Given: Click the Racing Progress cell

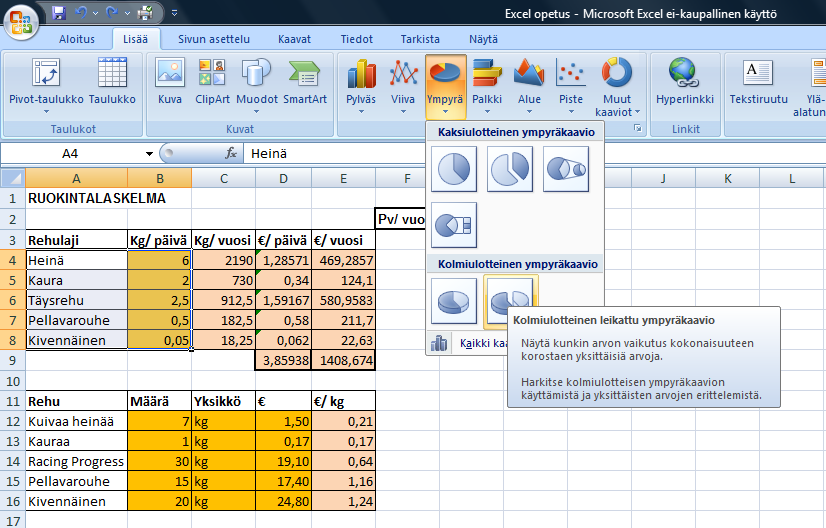Looking at the screenshot, I should coord(76,462).
